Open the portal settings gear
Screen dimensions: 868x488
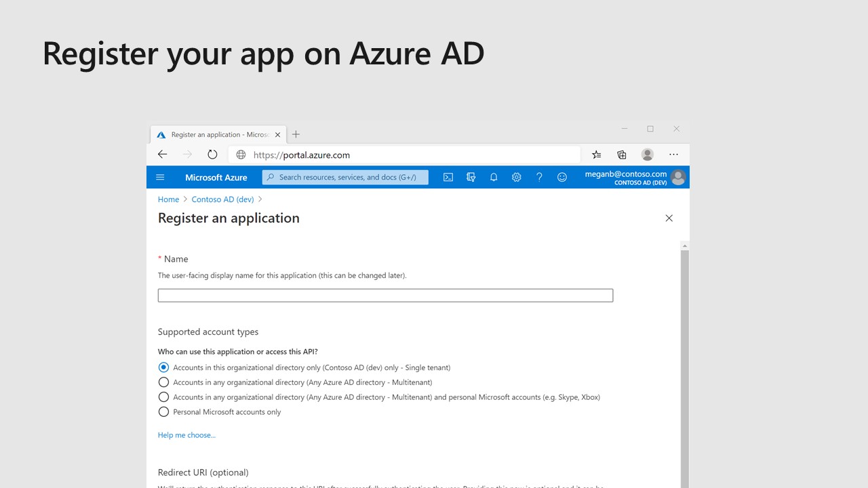point(516,178)
